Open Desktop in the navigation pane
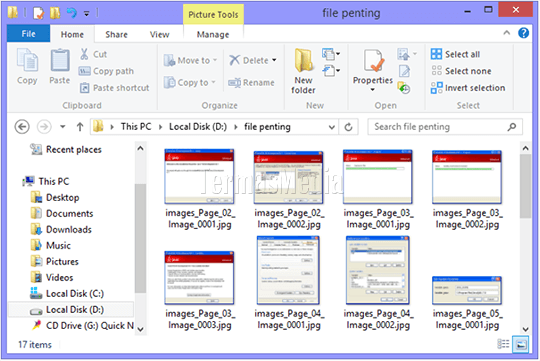Viewport: 540px width, 361px height. 55,197
